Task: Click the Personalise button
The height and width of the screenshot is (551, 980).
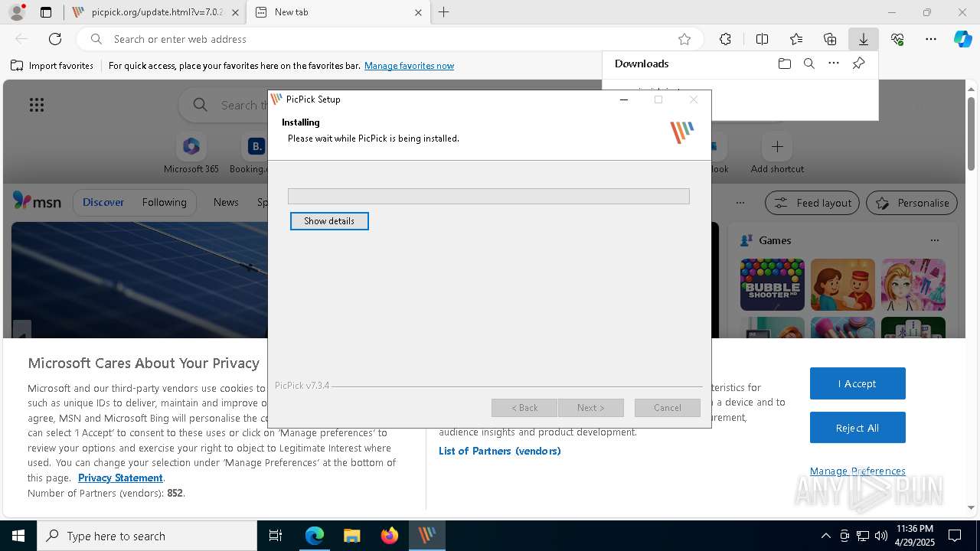Action: pyautogui.click(x=912, y=203)
